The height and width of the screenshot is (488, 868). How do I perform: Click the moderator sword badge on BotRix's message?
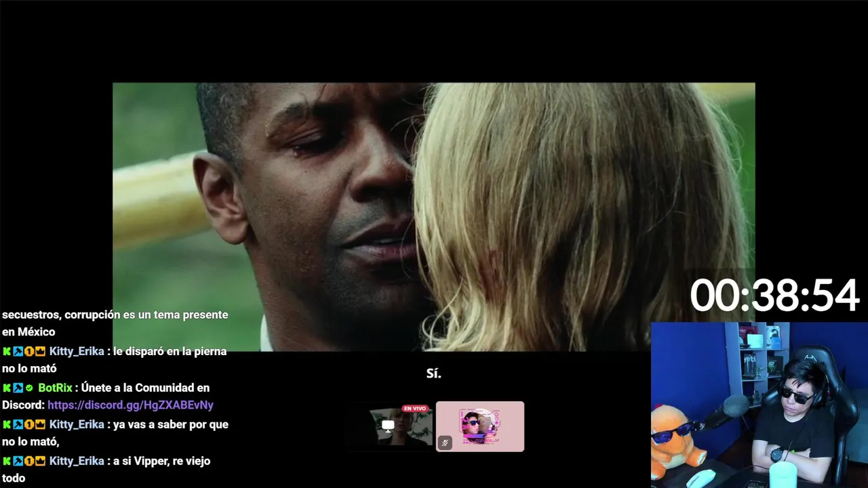click(18, 388)
